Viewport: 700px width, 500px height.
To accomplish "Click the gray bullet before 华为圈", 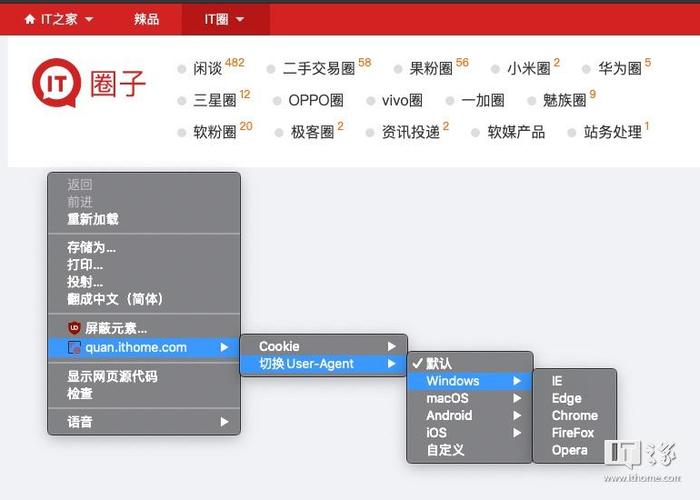I will pos(587,69).
